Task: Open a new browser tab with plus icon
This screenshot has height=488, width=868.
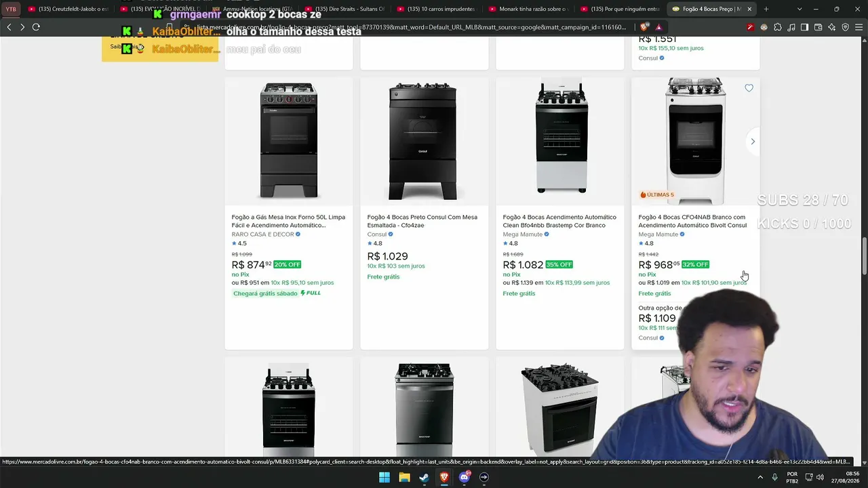Action: (766, 9)
